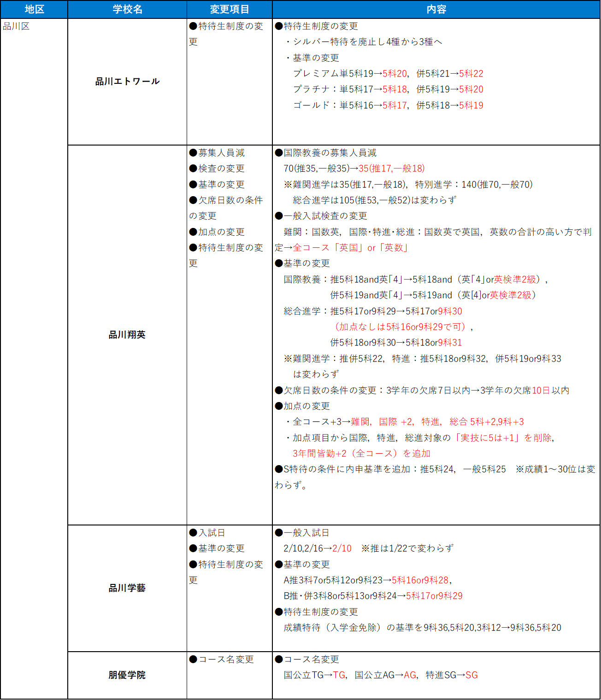This screenshot has height=700, width=601.
Task: Click the 国際教養：推5科18and英「4」 line
Action: click(416, 280)
